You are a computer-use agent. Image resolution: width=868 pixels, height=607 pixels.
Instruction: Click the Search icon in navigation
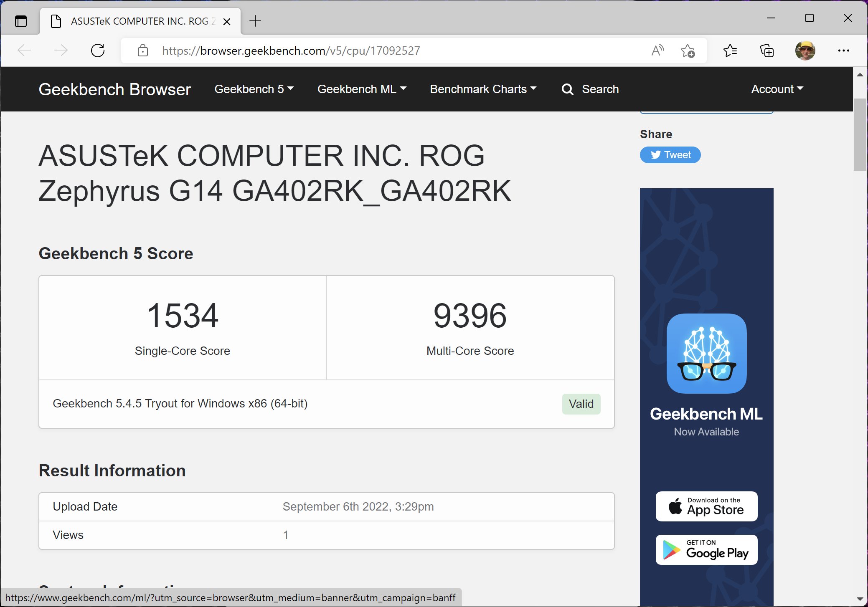point(566,89)
